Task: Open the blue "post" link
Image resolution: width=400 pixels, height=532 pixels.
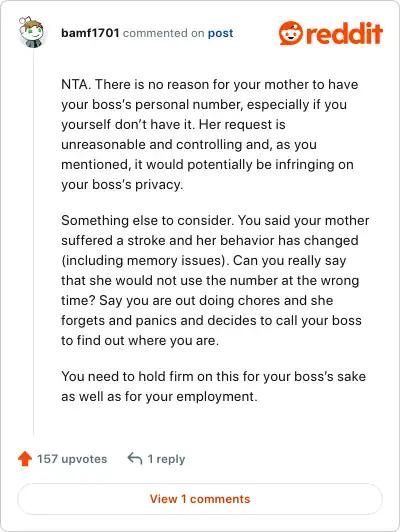Action: (221, 33)
